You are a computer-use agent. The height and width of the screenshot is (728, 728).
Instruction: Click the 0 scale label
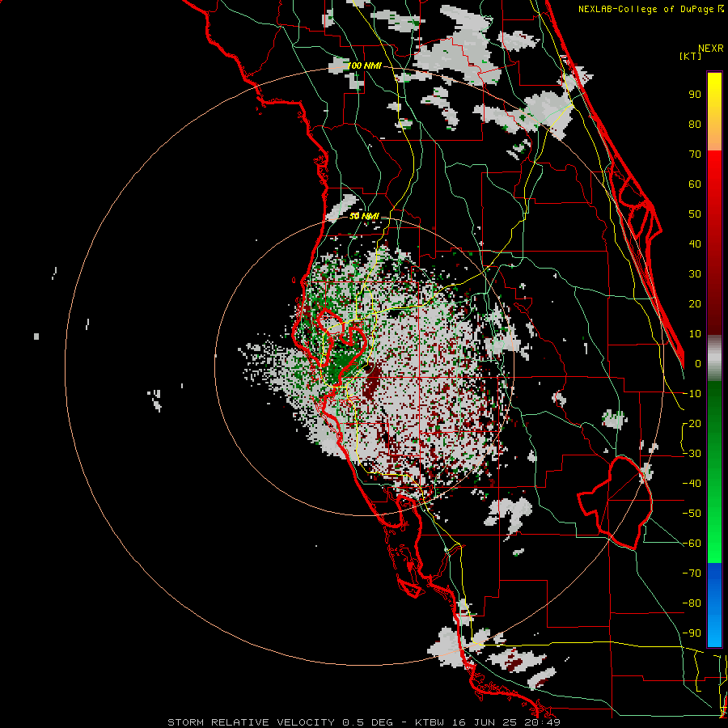(698, 363)
